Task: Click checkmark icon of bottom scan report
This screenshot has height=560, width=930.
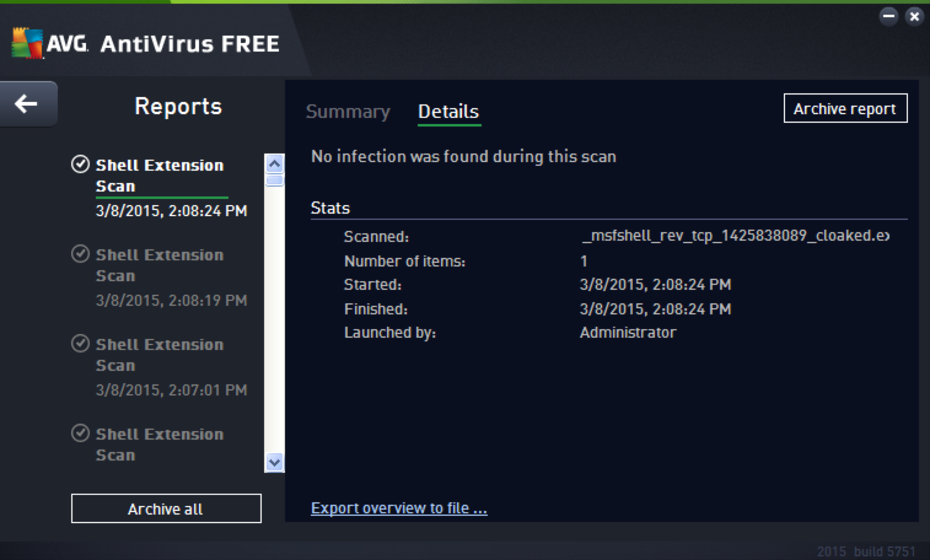Action: 80,433
